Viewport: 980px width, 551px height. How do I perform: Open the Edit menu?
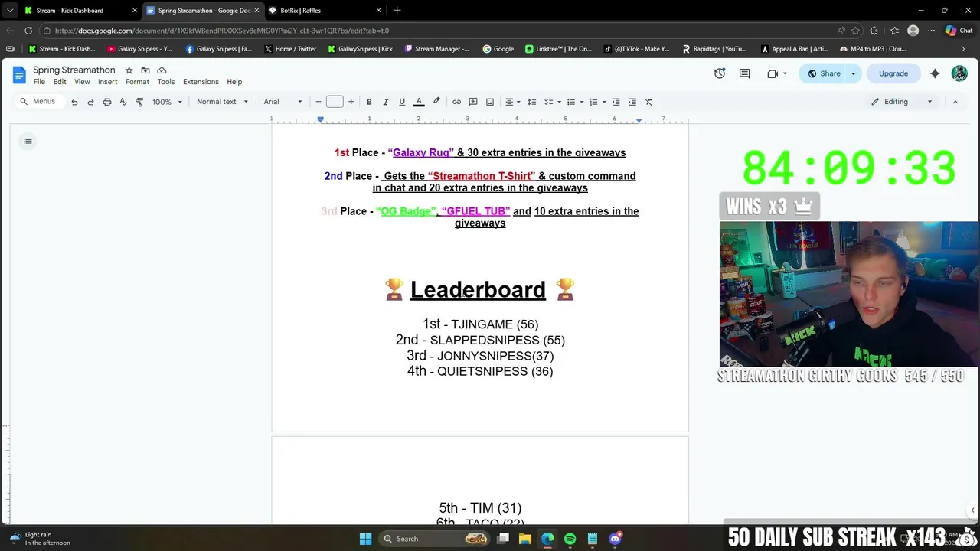click(x=60, y=82)
